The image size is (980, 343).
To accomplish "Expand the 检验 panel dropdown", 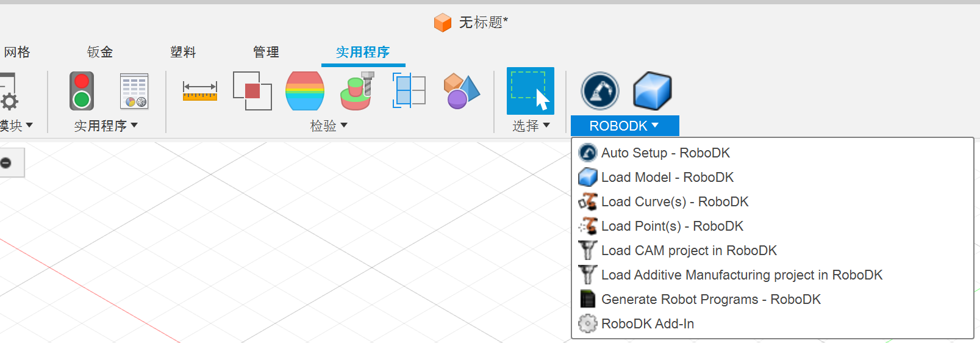I will tap(329, 126).
